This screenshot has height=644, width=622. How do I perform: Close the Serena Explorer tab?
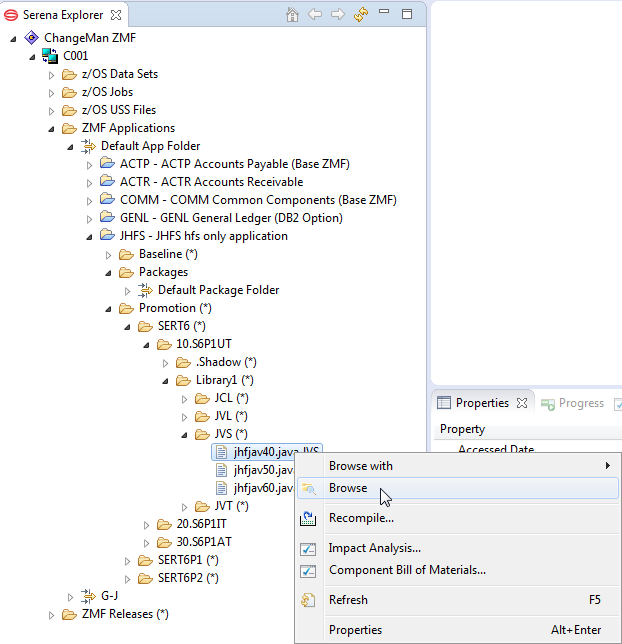coord(116,15)
